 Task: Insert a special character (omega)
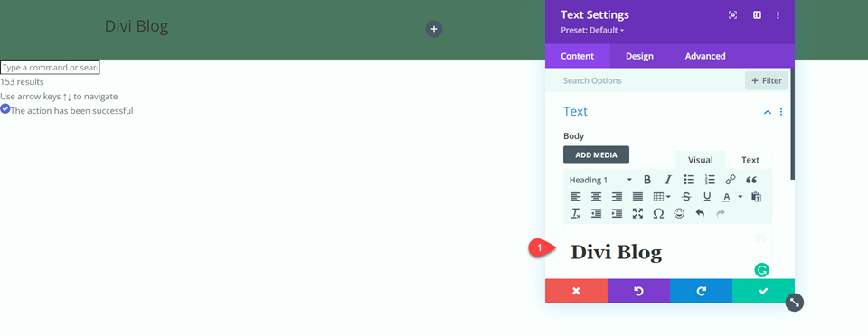coord(658,213)
